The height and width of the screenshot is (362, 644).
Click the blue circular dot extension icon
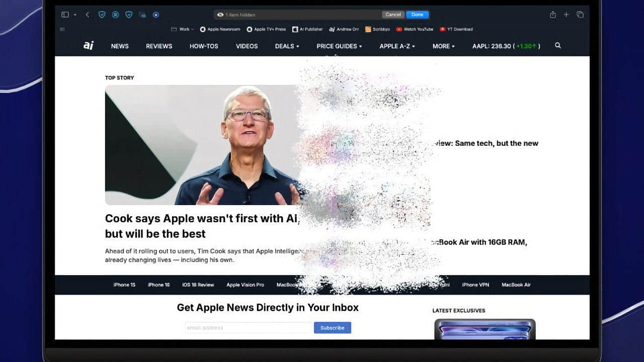click(156, 15)
